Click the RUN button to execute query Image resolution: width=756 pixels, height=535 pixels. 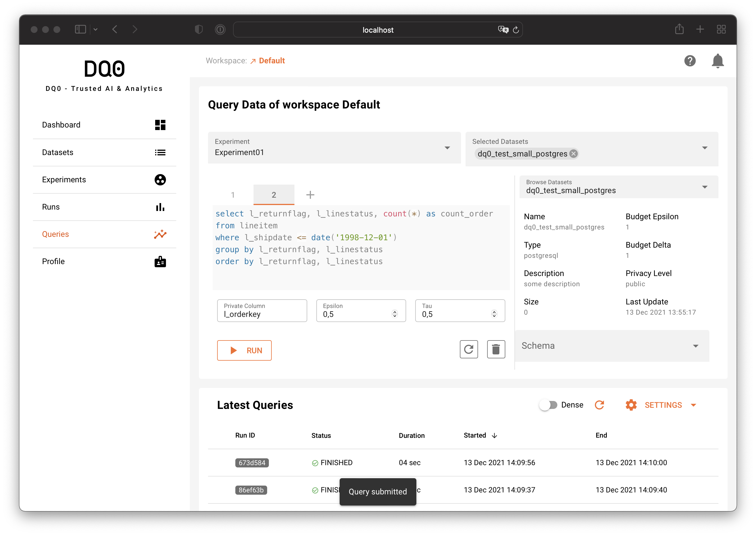tap(245, 350)
